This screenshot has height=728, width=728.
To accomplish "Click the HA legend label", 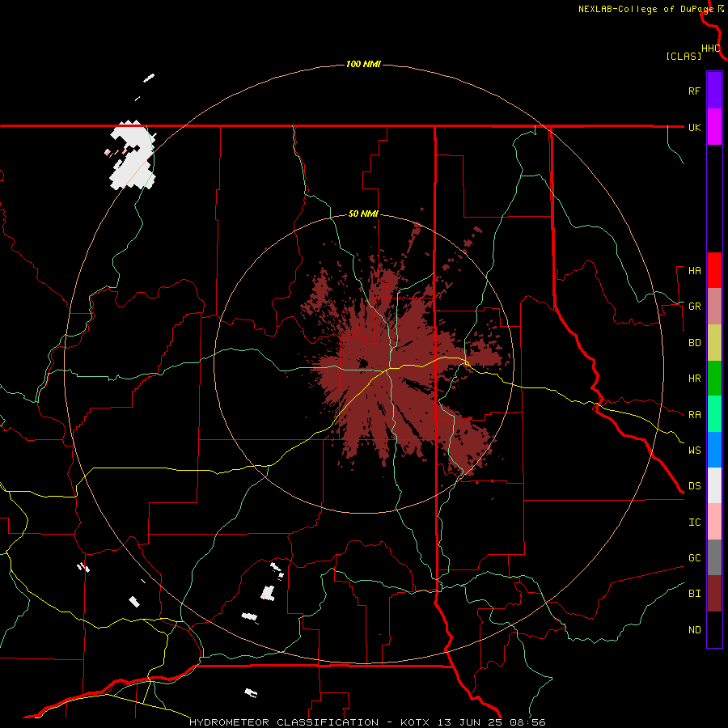I will pos(694,271).
